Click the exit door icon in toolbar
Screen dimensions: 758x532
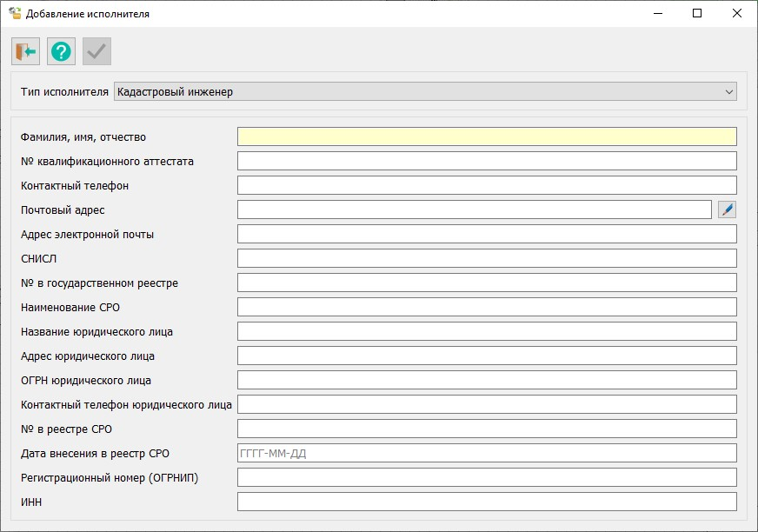pyautogui.click(x=26, y=51)
